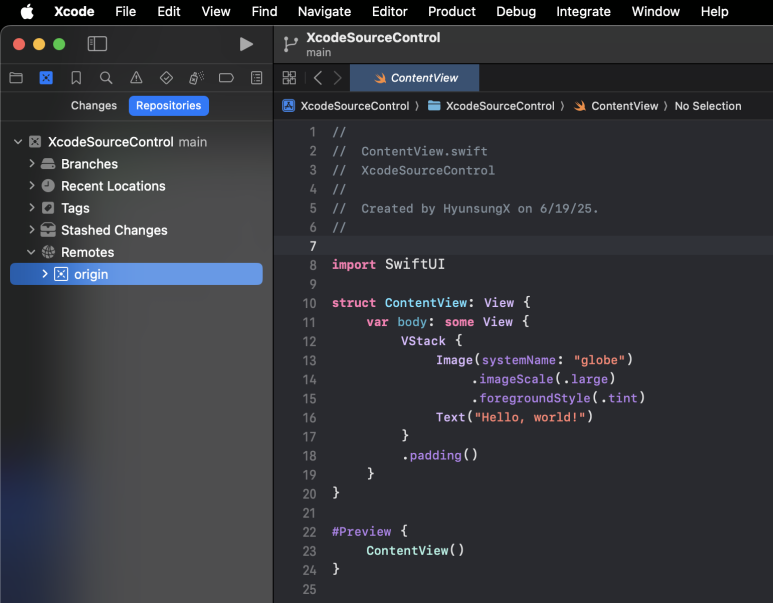Click the '.padding()' code line
This screenshot has width=773, height=603.
pos(440,455)
